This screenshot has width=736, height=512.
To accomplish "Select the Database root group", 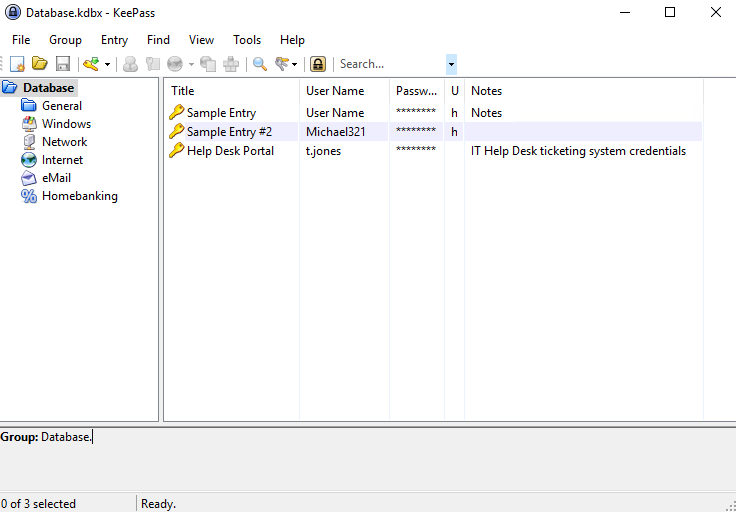I will (48, 88).
